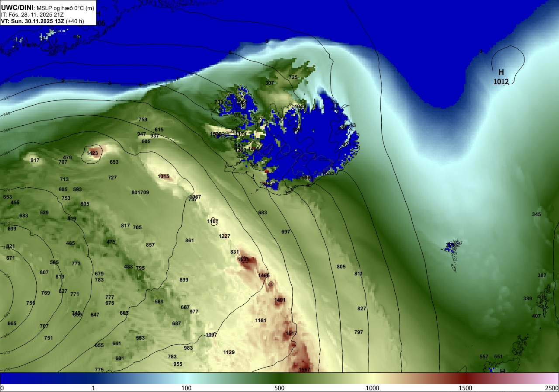This screenshot has height=392, width=559.
Task: Click the 100 label on the color scale
Action: tap(186, 388)
